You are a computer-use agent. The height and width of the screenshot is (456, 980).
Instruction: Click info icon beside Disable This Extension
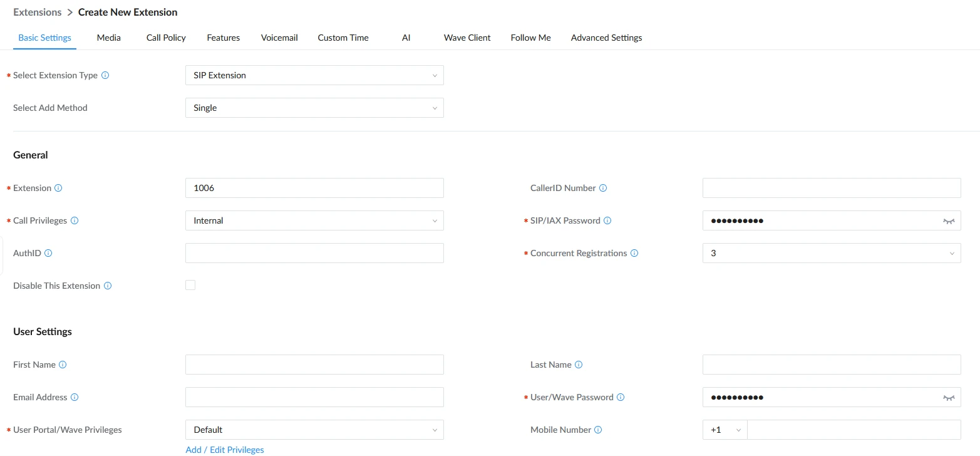(x=108, y=286)
